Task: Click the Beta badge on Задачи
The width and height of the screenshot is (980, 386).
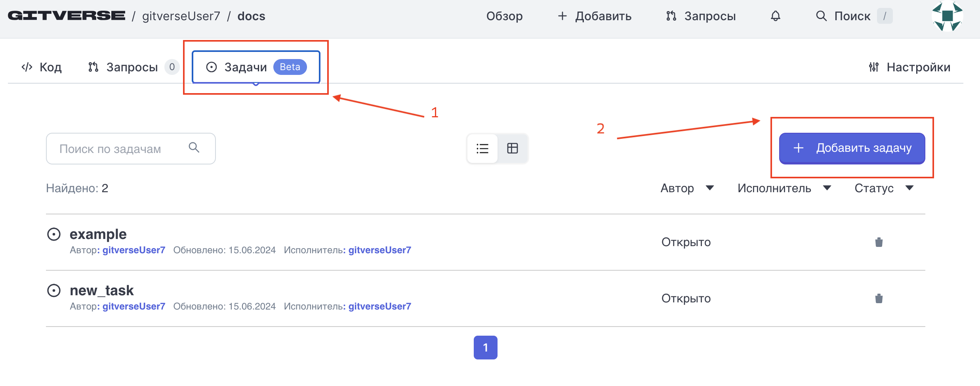Action: [290, 67]
